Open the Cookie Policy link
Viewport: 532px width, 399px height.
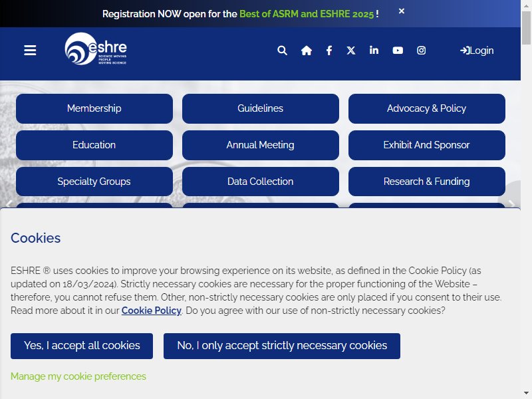coord(152,311)
